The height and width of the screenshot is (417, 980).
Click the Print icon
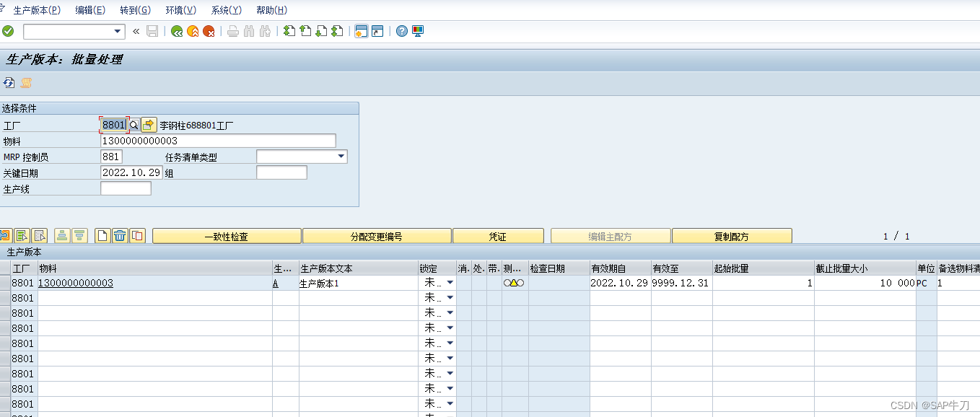(233, 31)
